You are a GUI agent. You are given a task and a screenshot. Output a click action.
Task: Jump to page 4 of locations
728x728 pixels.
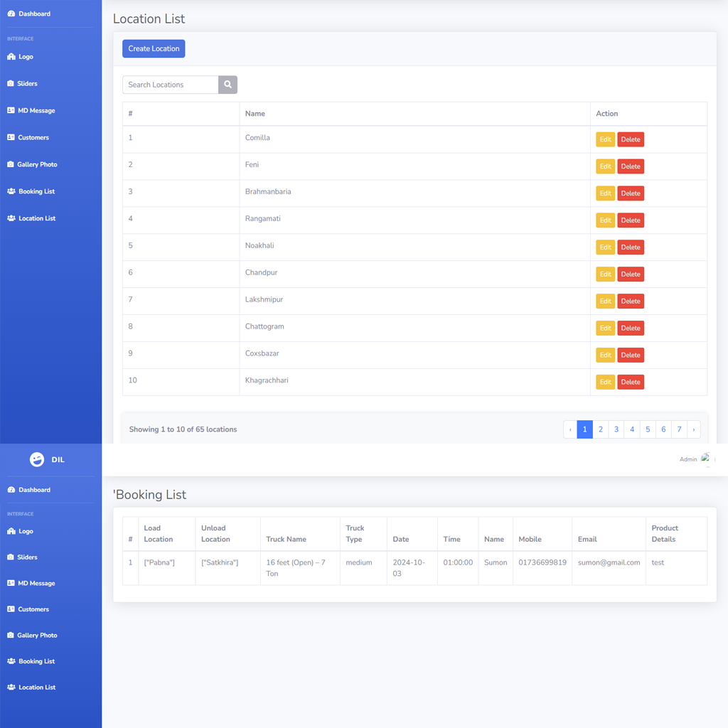pyautogui.click(x=632, y=429)
